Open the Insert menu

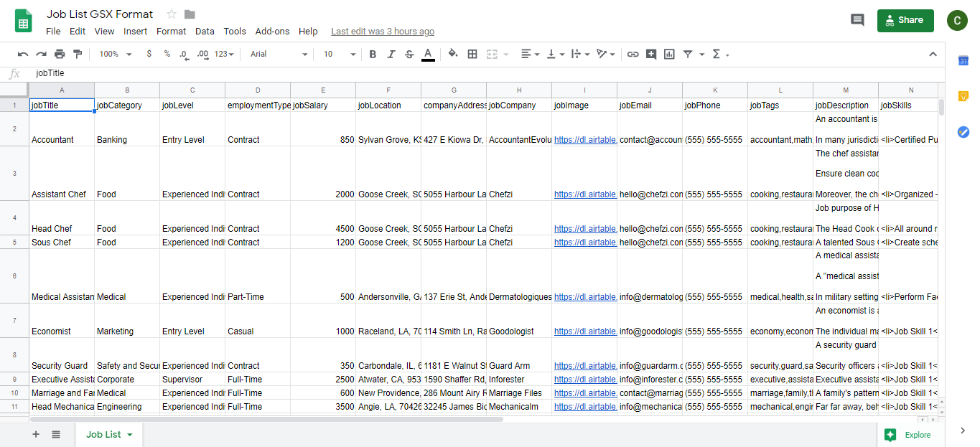tap(136, 31)
